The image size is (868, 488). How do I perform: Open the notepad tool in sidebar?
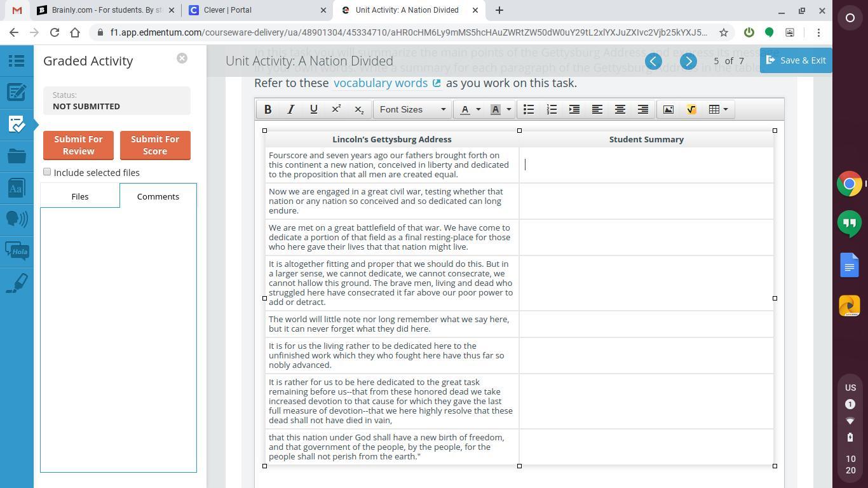click(x=17, y=93)
